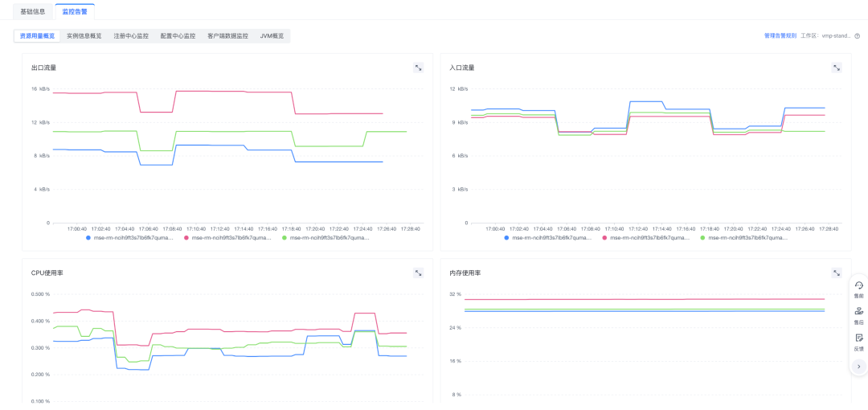This screenshot has height=410, width=868.
Task: Click the 出口流量 chart title
Action: (43, 68)
